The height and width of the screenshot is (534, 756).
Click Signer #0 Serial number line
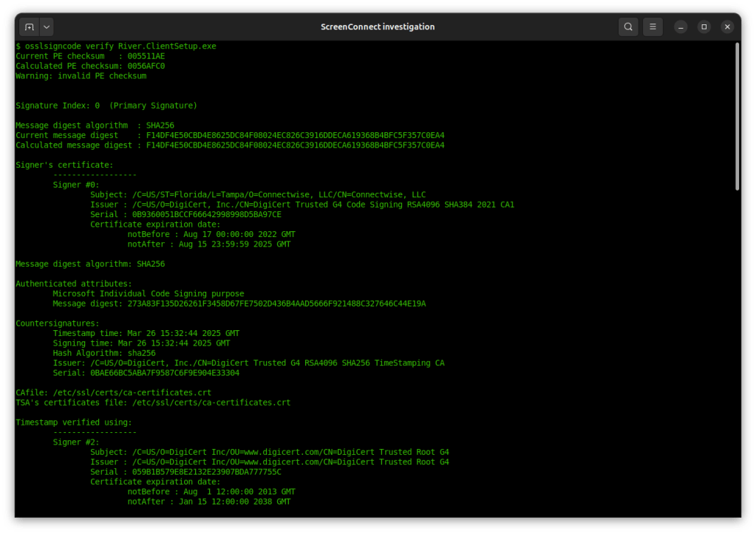coord(185,214)
